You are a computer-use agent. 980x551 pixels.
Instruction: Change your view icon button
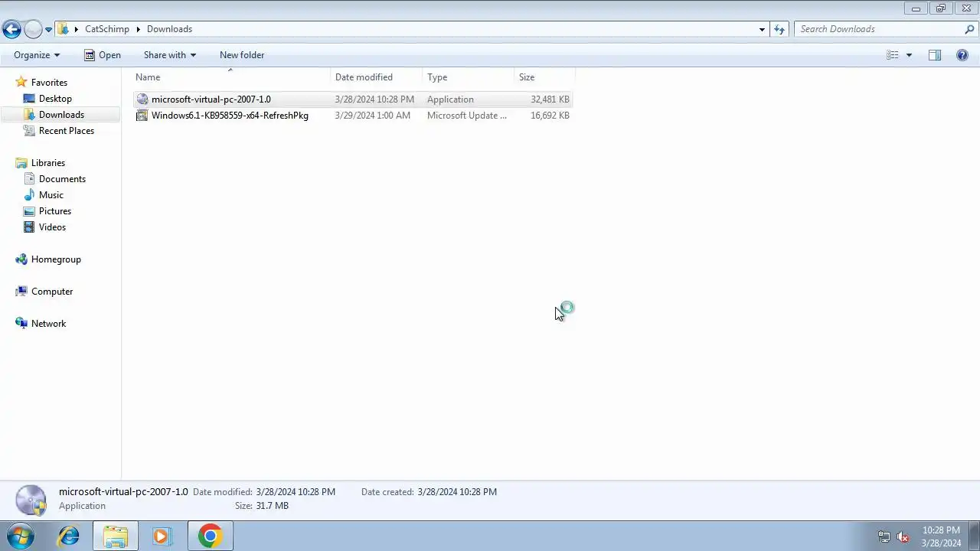[x=893, y=55]
